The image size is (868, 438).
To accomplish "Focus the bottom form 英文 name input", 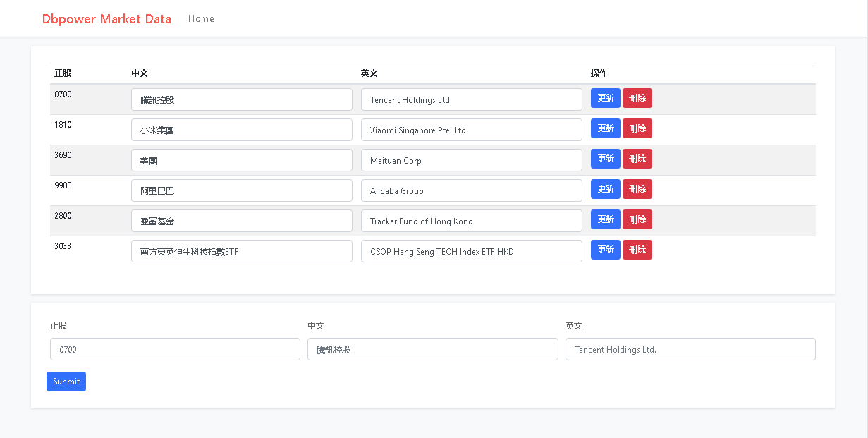I will [x=690, y=349].
